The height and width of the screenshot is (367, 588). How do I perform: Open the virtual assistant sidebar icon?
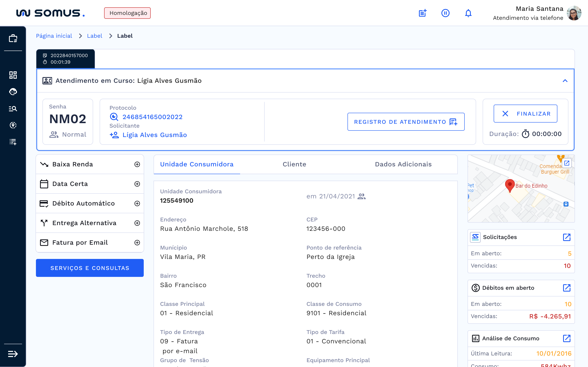tap(13, 92)
